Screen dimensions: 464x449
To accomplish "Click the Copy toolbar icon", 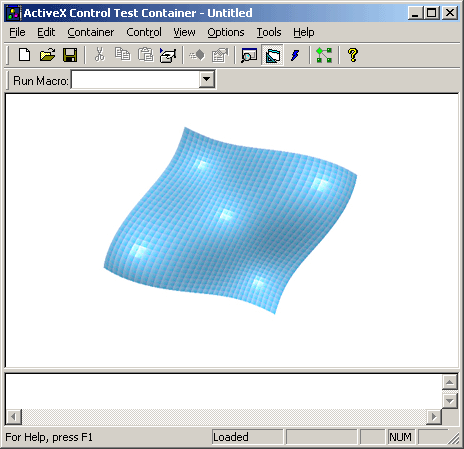I will (122, 55).
